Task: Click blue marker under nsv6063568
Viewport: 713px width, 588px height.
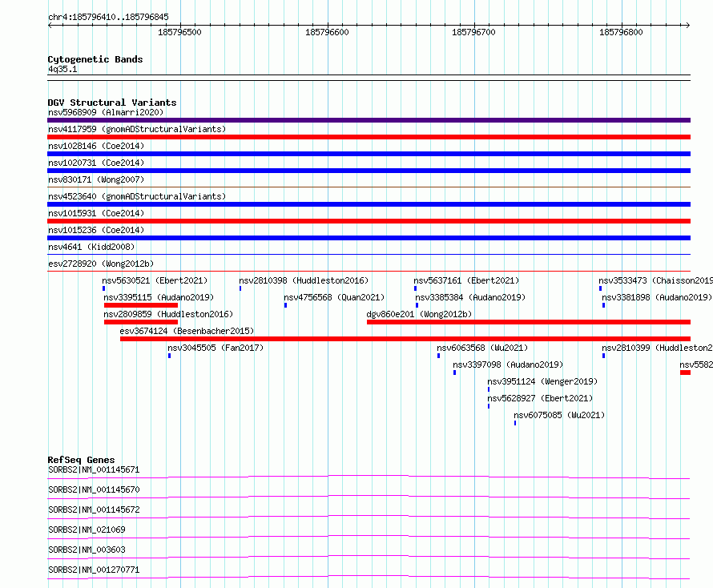Action: [438, 356]
